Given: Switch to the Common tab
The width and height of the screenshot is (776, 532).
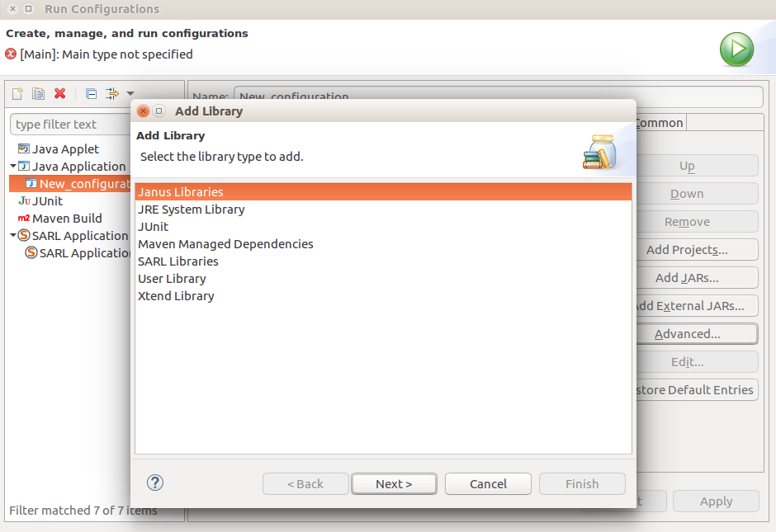Looking at the screenshot, I should pyautogui.click(x=660, y=123).
